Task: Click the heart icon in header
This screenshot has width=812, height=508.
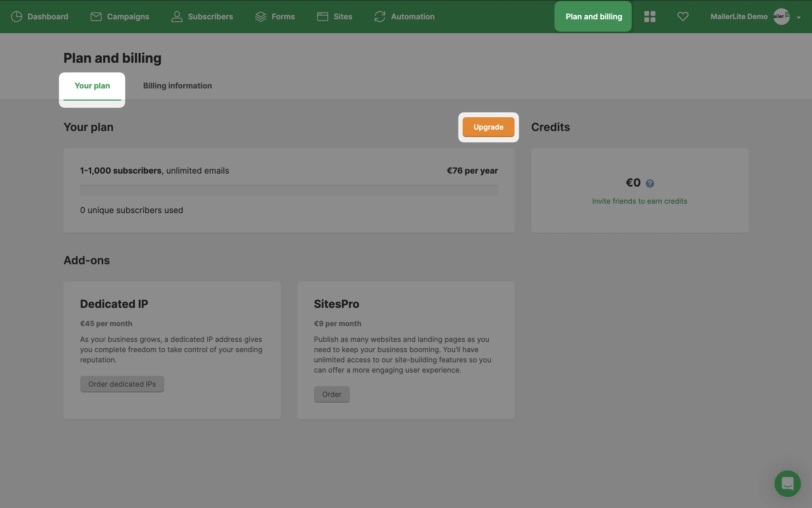Action: 683,17
